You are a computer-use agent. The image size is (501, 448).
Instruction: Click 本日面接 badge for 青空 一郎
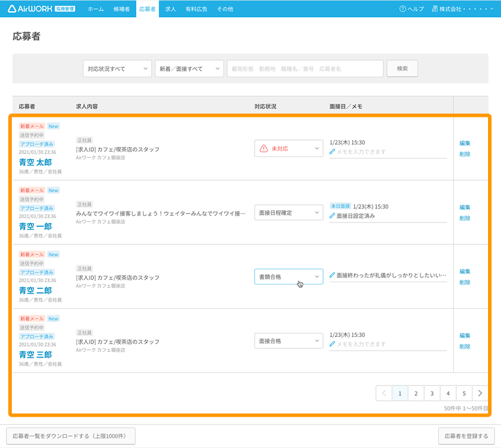[341, 206]
